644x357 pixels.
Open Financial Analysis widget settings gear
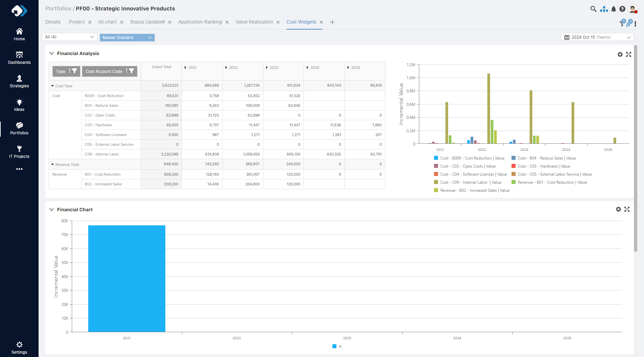620,54
